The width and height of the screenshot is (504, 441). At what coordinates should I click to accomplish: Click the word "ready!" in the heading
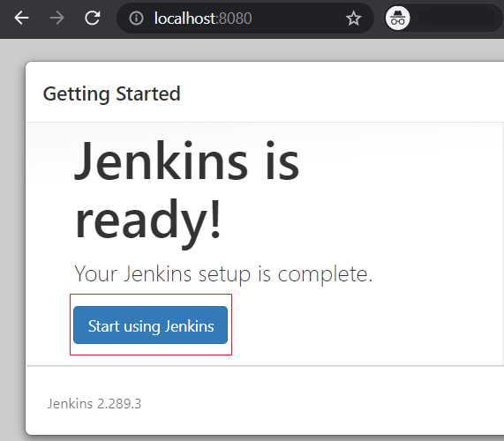148,220
